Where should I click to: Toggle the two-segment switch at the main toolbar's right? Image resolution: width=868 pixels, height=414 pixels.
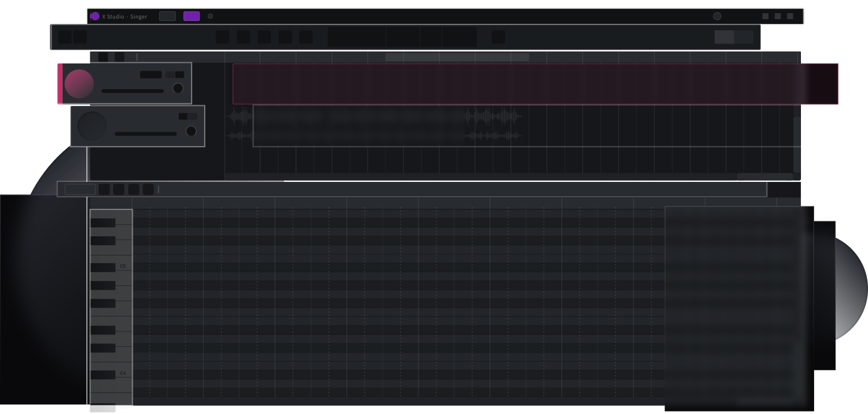pyautogui.click(x=734, y=37)
